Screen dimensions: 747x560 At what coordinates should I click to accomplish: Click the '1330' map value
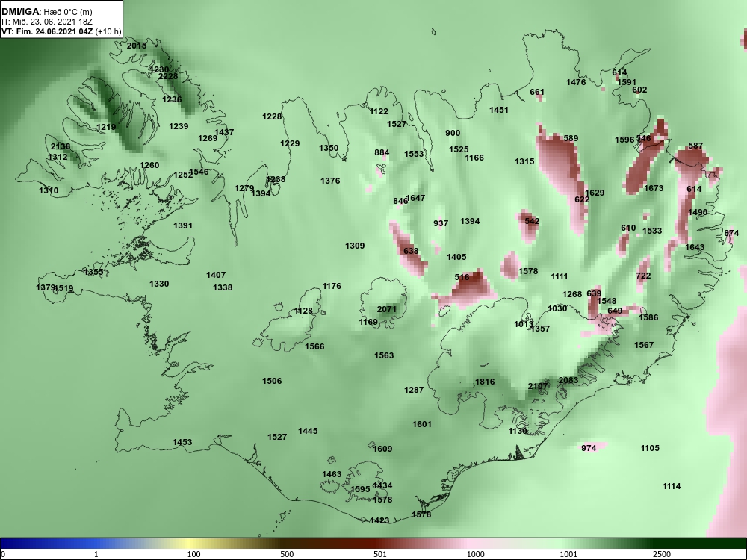(x=159, y=284)
